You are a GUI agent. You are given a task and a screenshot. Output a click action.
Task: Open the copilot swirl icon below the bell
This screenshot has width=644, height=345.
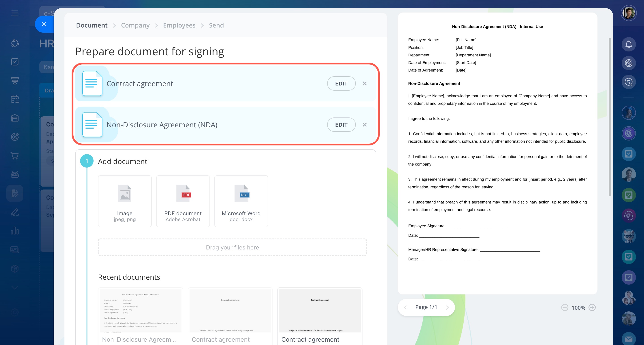[629, 63]
